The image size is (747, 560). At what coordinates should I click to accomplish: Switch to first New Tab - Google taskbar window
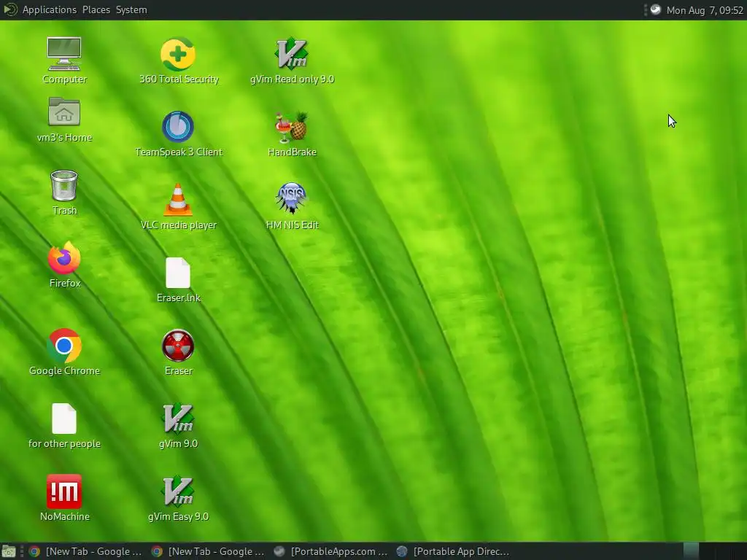86,551
